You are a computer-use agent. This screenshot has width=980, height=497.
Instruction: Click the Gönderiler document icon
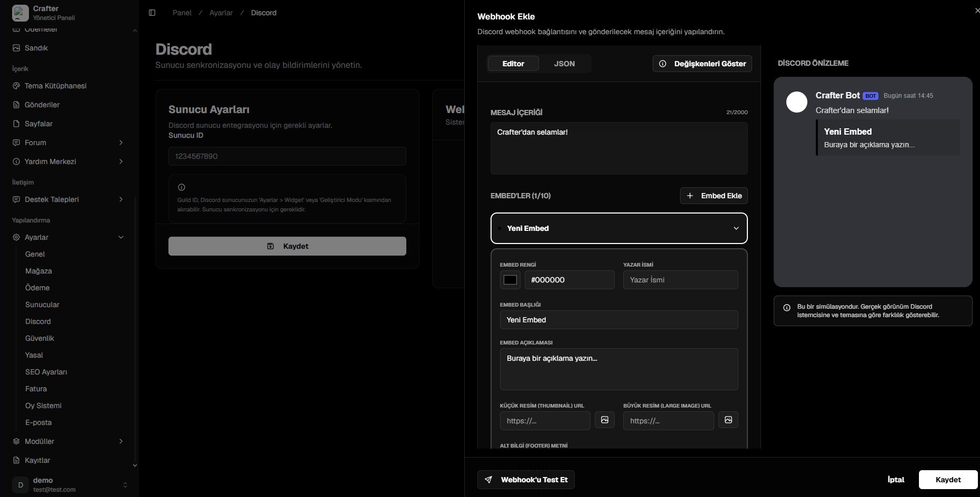coord(16,105)
